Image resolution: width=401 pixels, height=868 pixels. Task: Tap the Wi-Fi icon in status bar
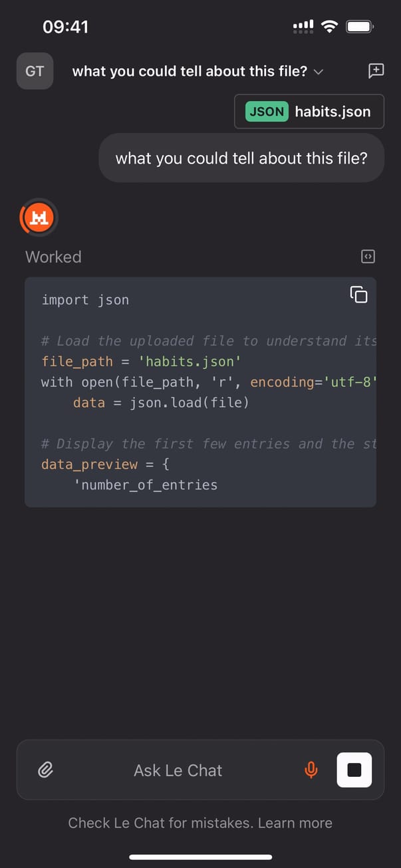329,27
